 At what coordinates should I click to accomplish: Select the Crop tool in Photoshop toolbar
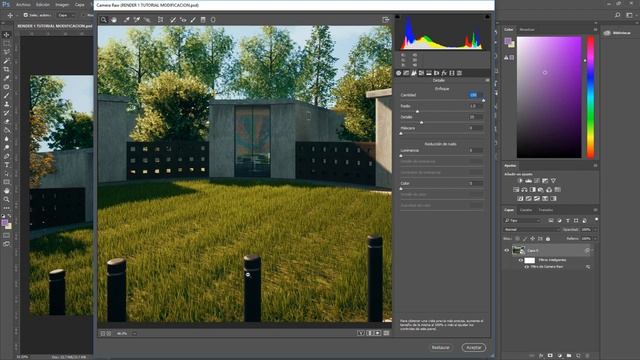coord(7,69)
